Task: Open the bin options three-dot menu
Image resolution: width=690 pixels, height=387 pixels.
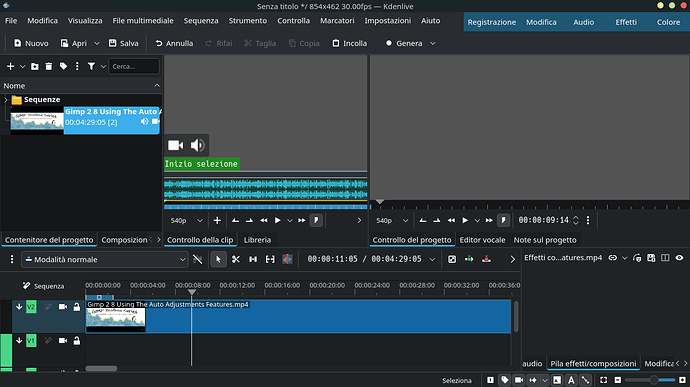Action: 77,66
